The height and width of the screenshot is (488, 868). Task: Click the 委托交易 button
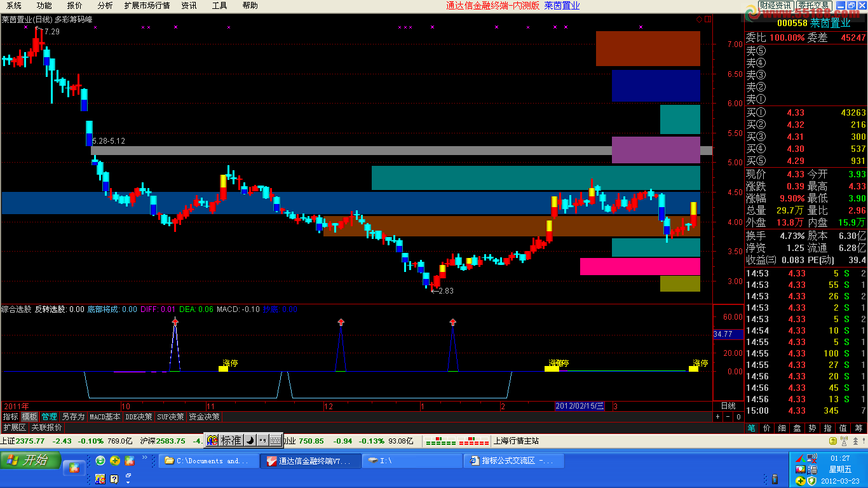[814, 6]
